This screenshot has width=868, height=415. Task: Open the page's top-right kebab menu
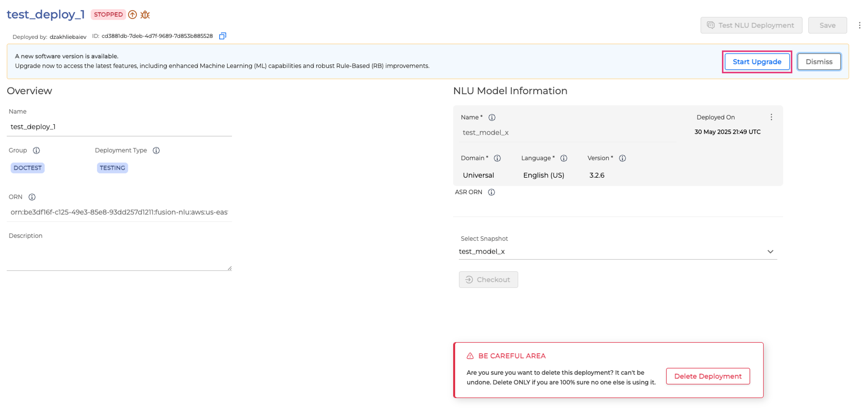(859, 25)
